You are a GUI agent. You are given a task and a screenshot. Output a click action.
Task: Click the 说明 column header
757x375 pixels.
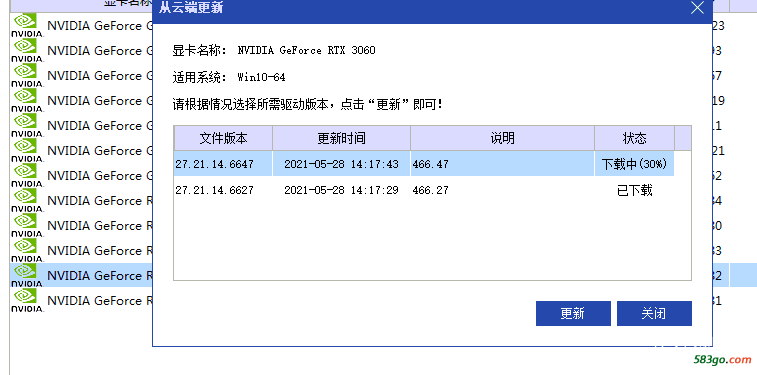pos(502,139)
